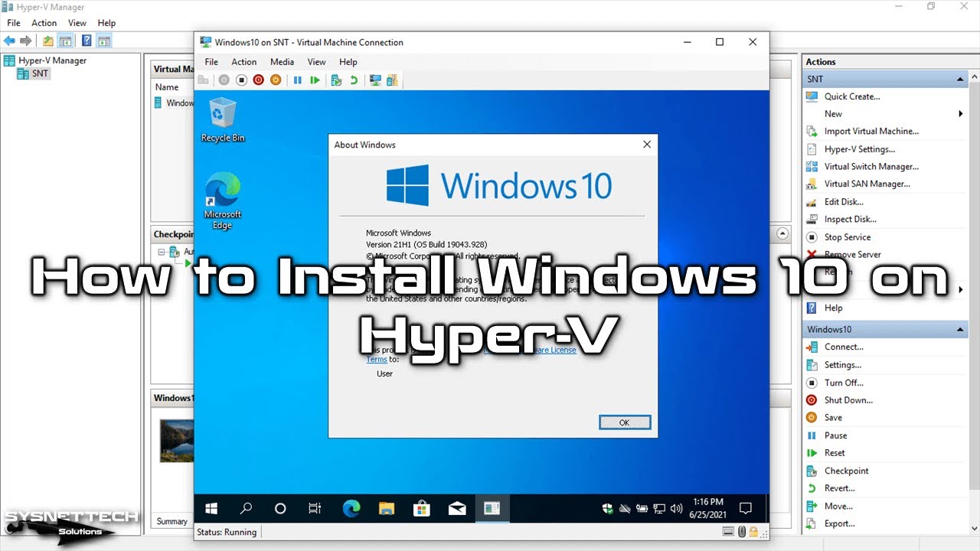The image size is (980, 551).
Task: Click the green Reset icon in VM toolbar
Action: [x=315, y=80]
